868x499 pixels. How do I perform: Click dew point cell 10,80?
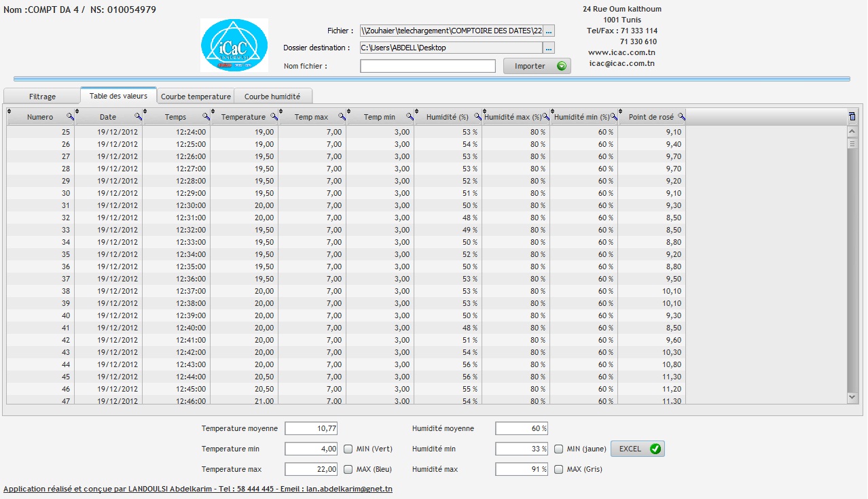point(652,364)
